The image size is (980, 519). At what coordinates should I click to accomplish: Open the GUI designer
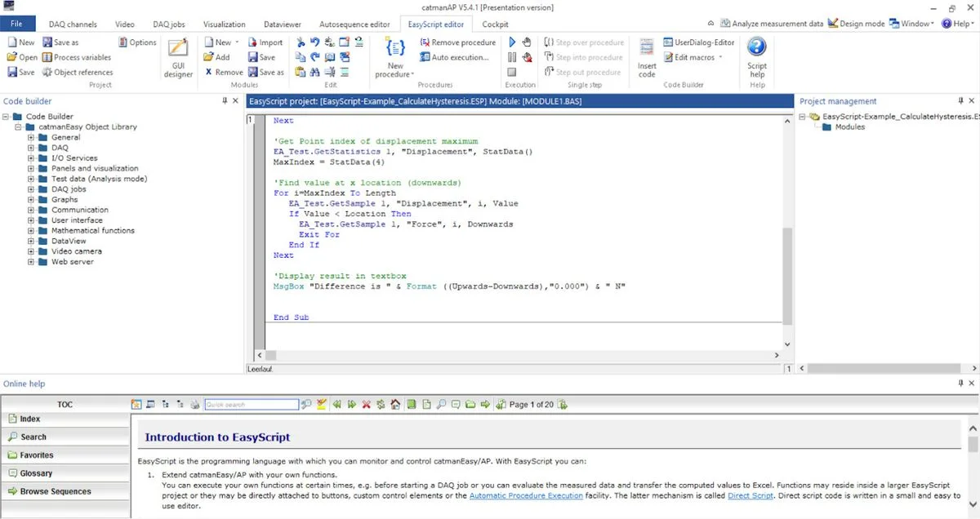click(x=178, y=58)
